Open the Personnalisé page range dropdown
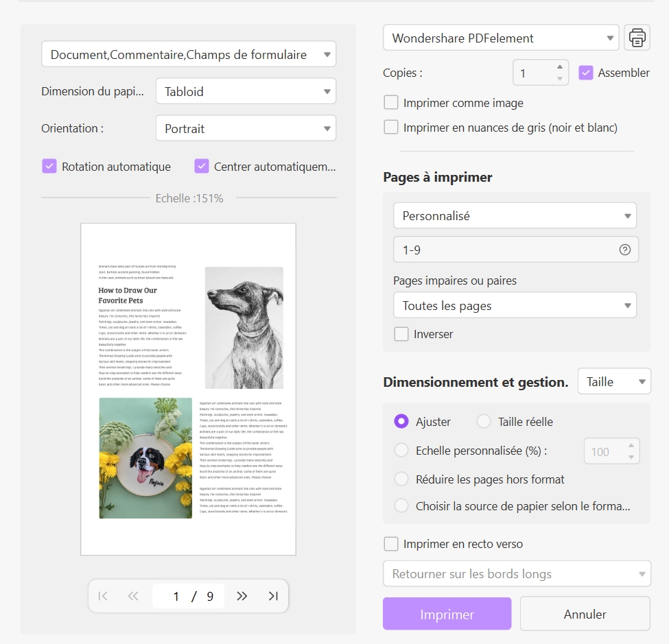The image size is (669, 644). (515, 216)
